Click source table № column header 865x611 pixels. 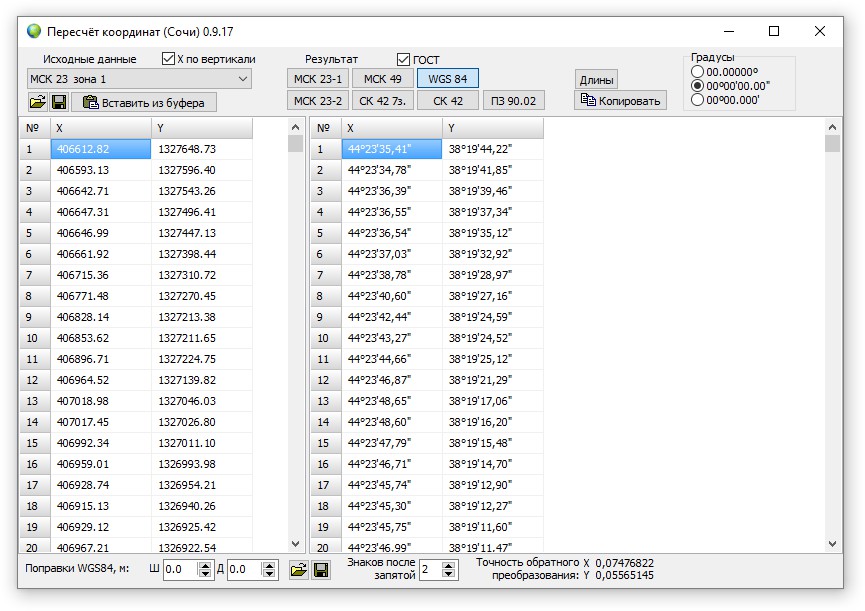(35, 128)
